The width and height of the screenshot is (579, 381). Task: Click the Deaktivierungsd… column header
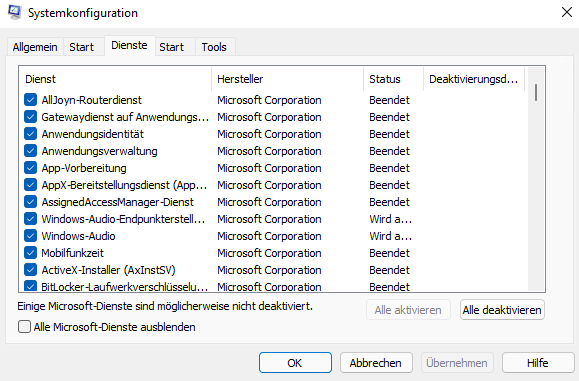(x=474, y=79)
